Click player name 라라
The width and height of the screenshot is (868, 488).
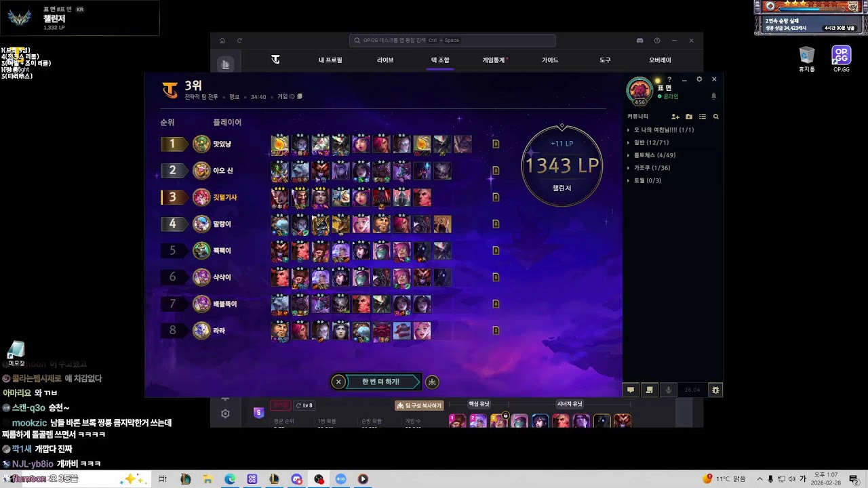coord(219,331)
